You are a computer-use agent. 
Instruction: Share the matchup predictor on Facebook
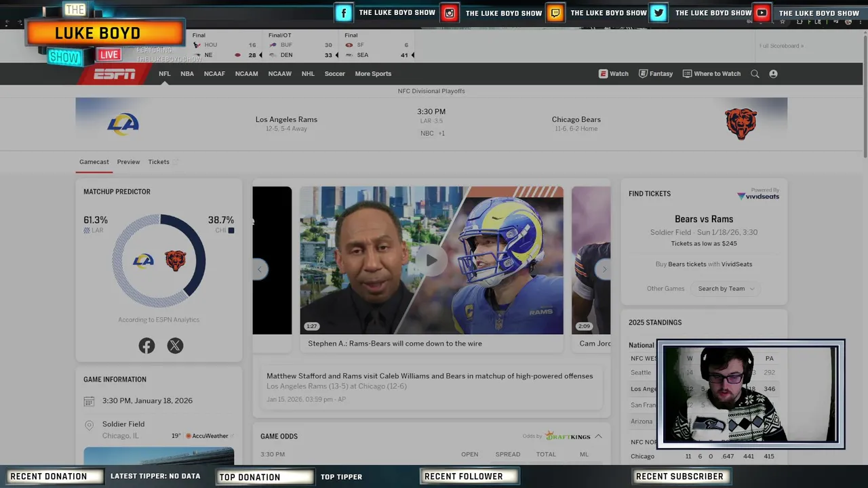click(x=146, y=346)
